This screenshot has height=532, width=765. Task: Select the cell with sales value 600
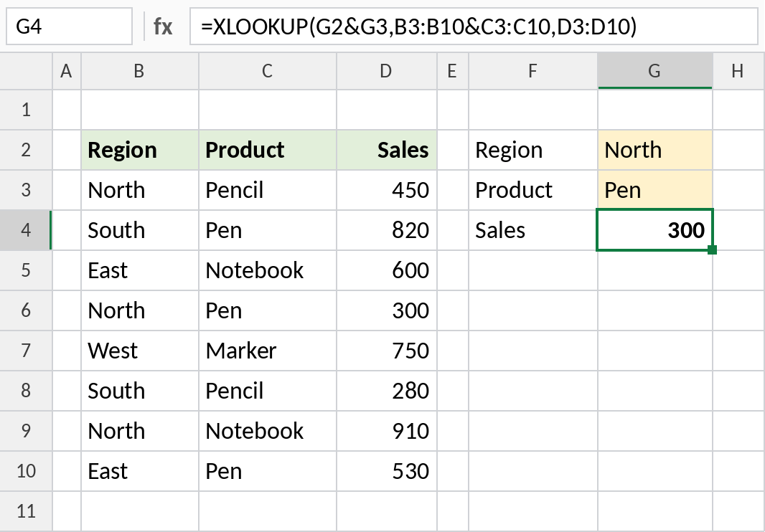coord(386,270)
